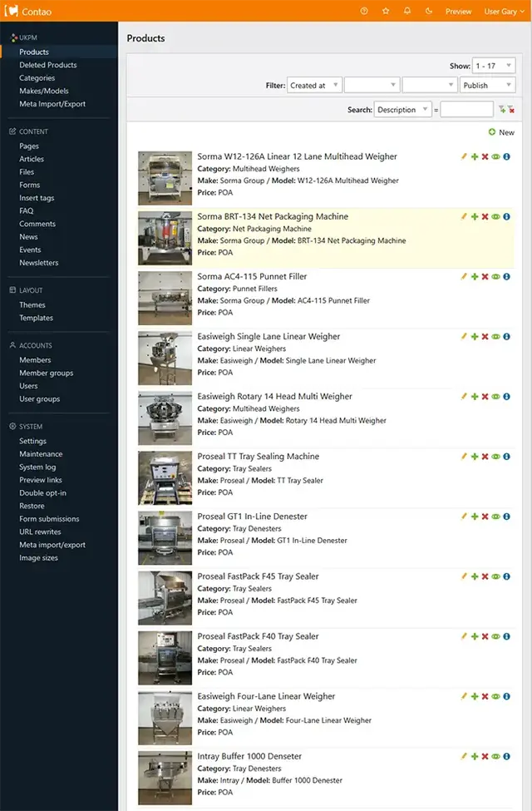Click the Sorma W12-126A product thumbnail
The height and width of the screenshot is (811, 532).
click(165, 178)
